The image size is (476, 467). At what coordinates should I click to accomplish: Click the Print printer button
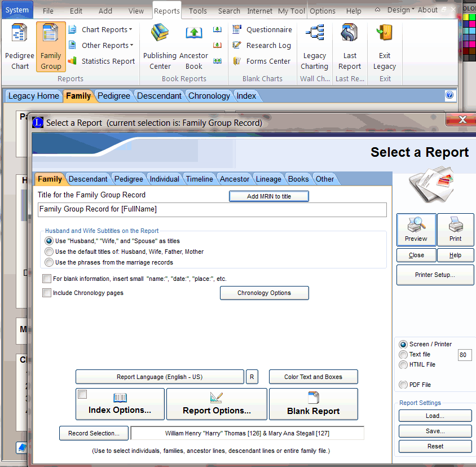click(455, 230)
